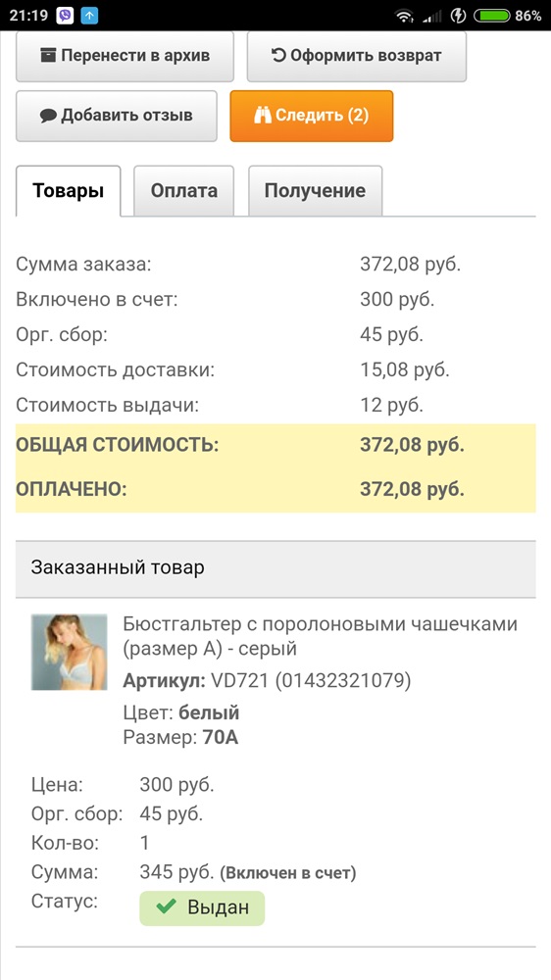
Task: Tap the Выдан status badge
Action: 202,907
